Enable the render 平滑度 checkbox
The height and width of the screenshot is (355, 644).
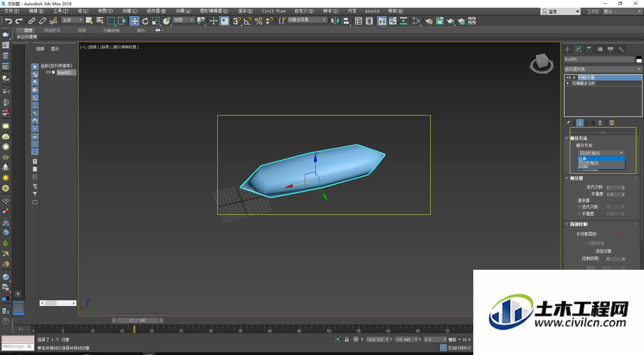click(x=579, y=214)
